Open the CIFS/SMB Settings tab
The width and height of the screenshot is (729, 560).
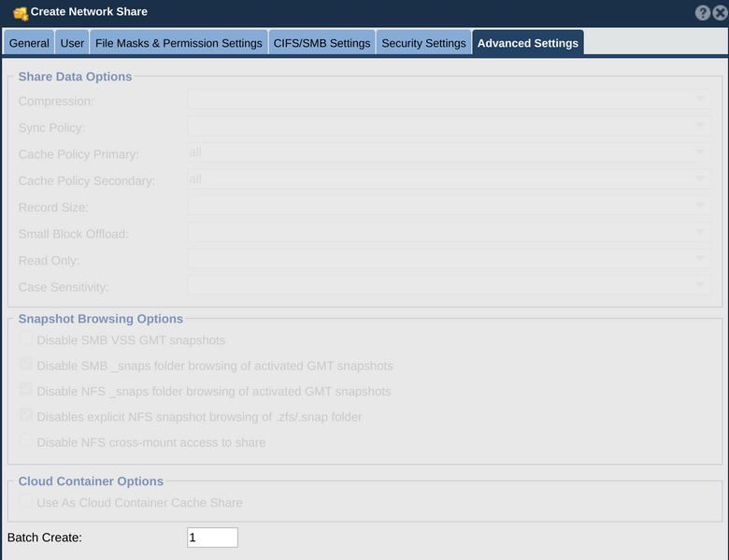322,43
